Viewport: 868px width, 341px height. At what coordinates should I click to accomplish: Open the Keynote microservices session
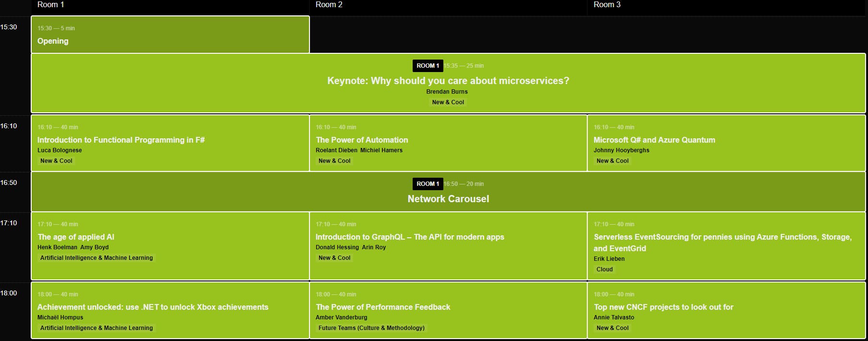point(448,81)
